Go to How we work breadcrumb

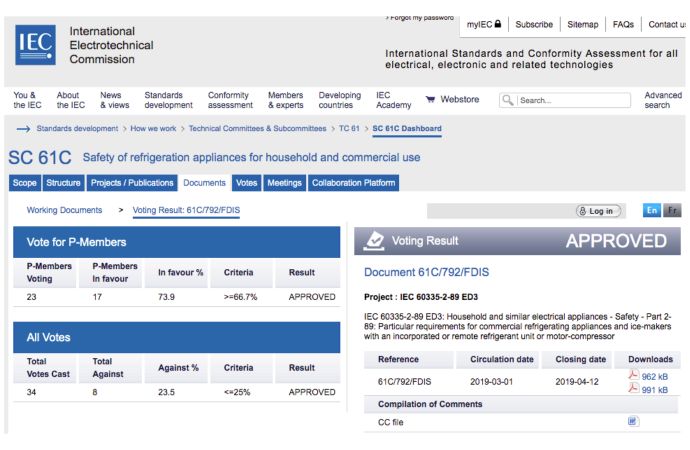click(x=153, y=128)
